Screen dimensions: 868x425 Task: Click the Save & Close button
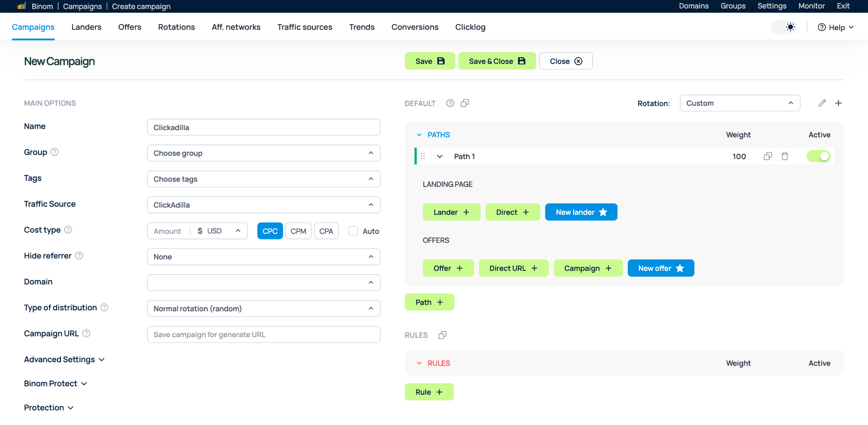[497, 61]
